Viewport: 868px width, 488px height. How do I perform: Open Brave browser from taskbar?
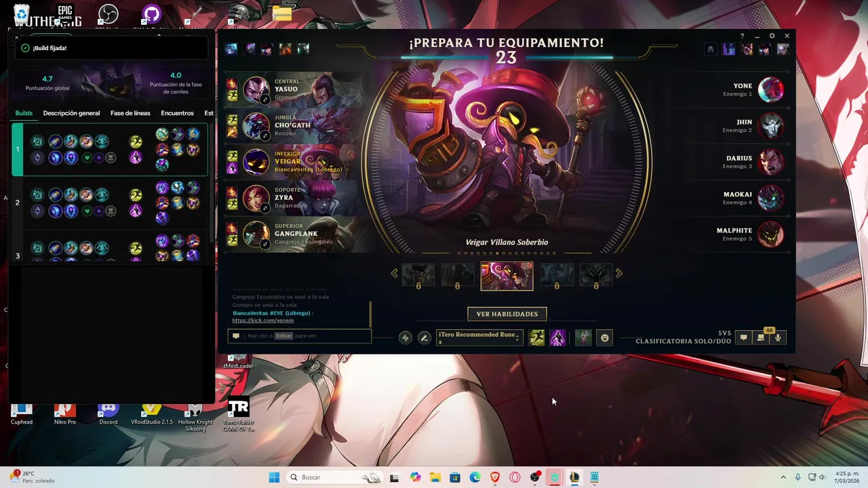pos(495,477)
